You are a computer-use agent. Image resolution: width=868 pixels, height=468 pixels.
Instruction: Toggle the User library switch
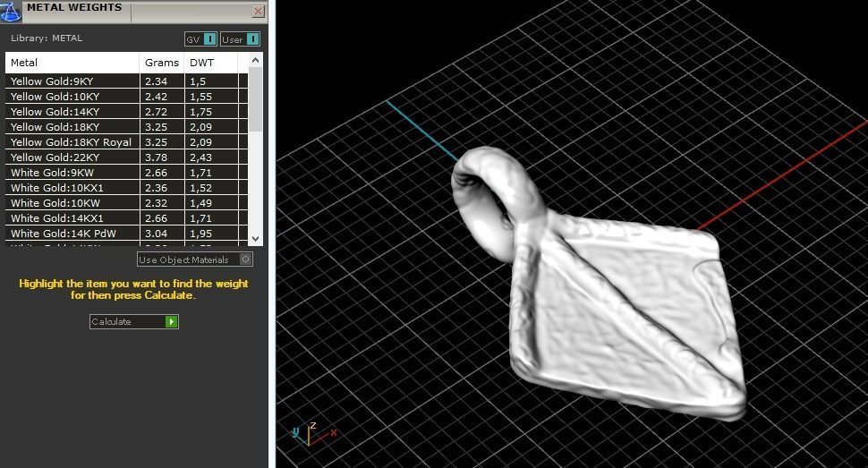[240, 39]
